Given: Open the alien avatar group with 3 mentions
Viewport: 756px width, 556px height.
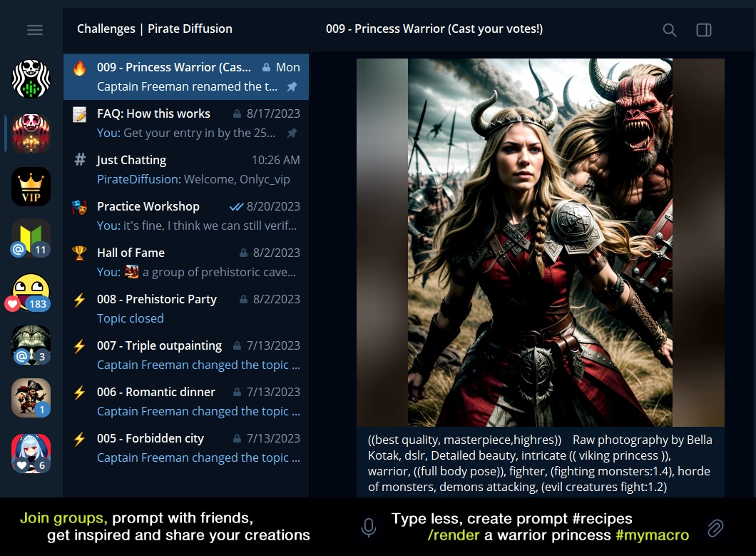Looking at the screenshot, I should point(31,345).
